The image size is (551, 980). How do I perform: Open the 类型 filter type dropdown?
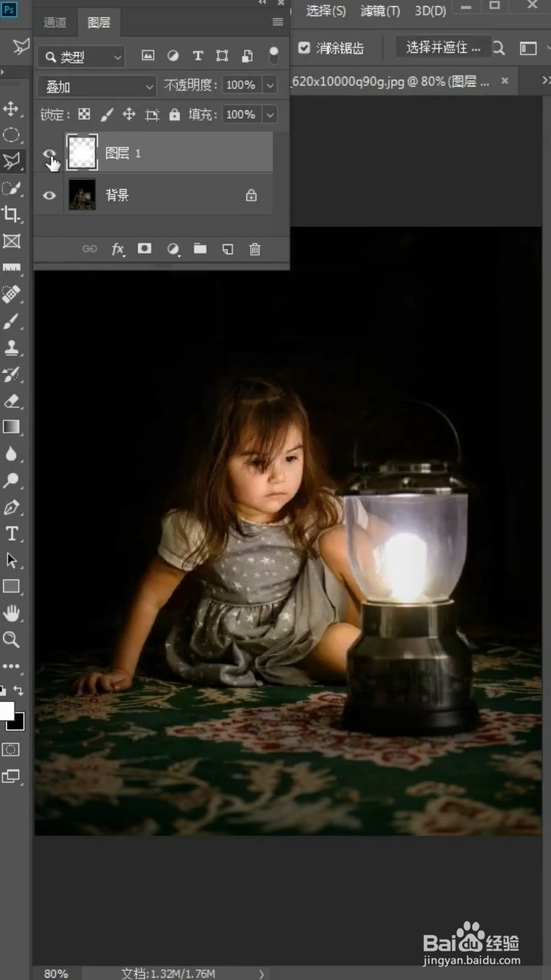click(81, 57)
